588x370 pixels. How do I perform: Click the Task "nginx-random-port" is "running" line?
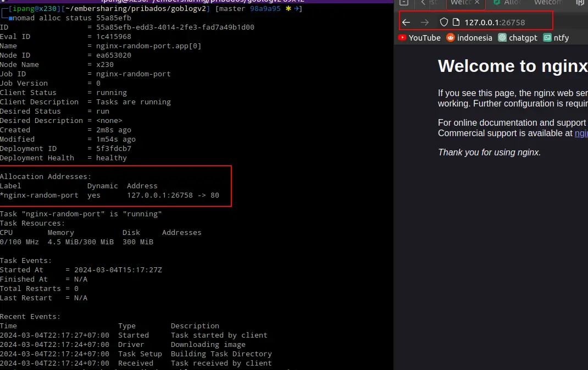point(81,214)
